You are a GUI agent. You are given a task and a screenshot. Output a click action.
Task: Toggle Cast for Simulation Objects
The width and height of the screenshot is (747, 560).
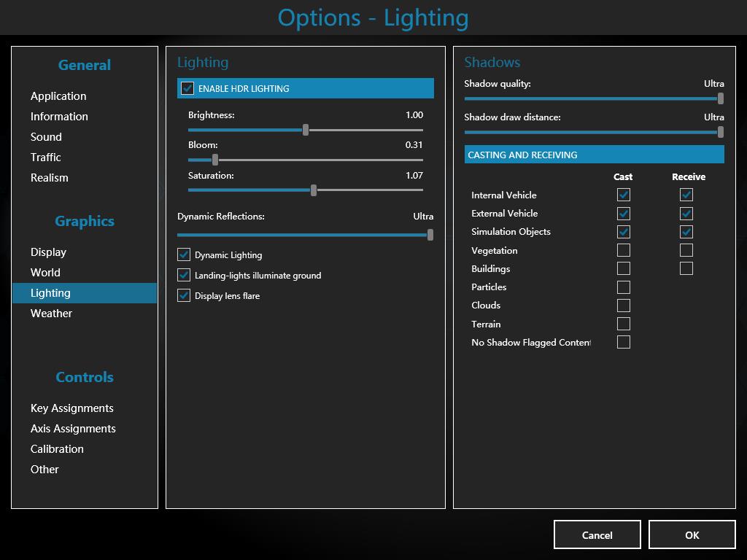(x=623, y=232)
